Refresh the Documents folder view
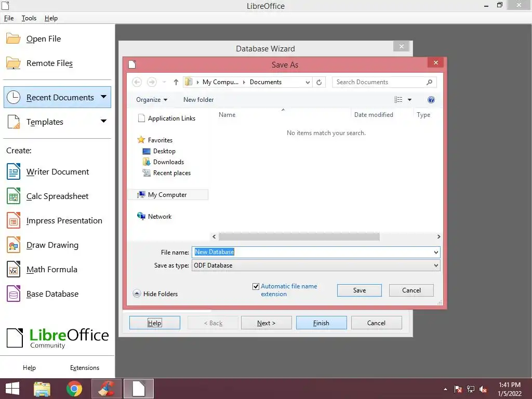532x399 pixels. 319,82
